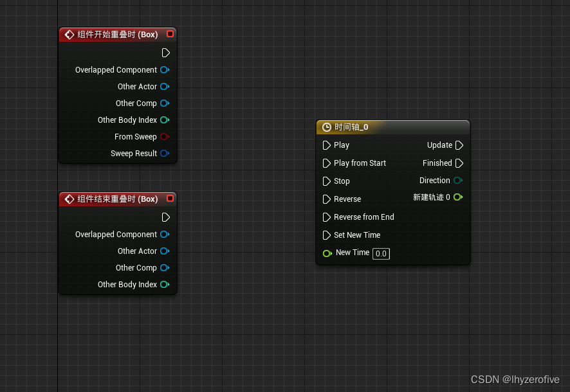Select the diamond event icon on 组件开始重叠时 node
The width and height of the screenshot is (570, 392).
68,34
